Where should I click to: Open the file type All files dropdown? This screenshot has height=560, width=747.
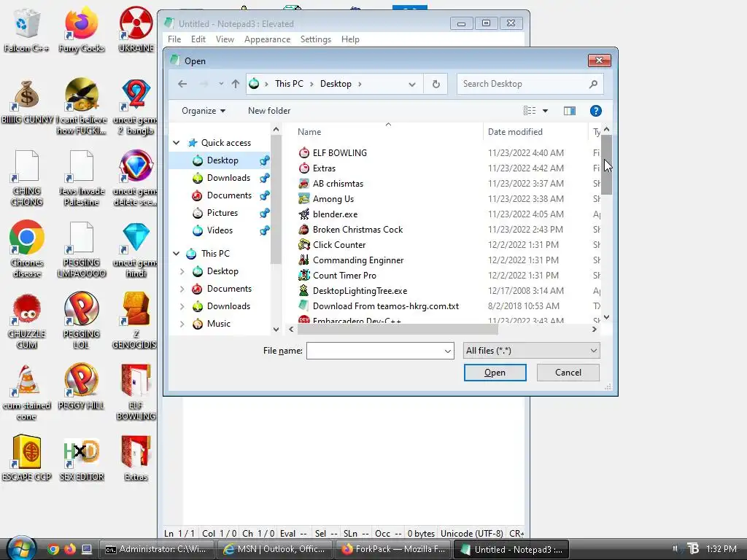click(531, 351)
